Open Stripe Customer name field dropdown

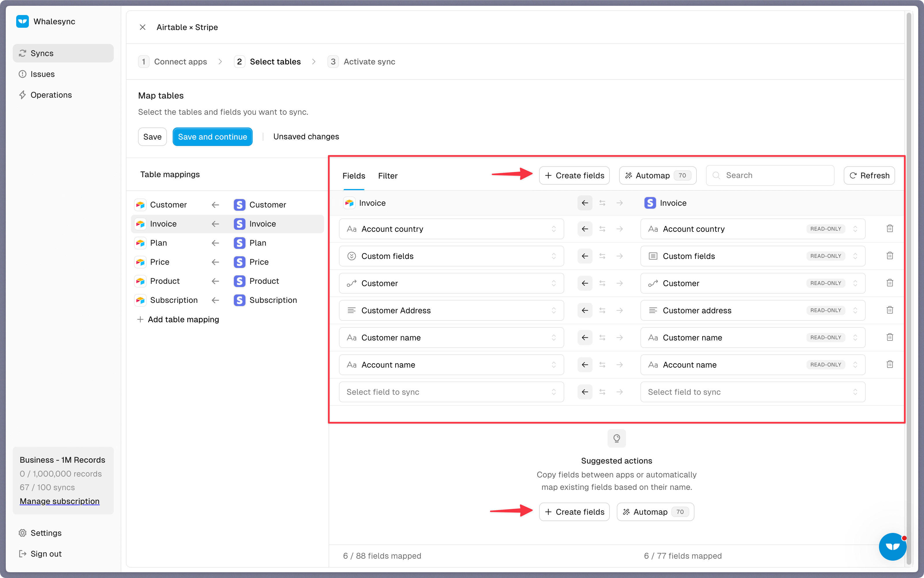pos(752,338)
